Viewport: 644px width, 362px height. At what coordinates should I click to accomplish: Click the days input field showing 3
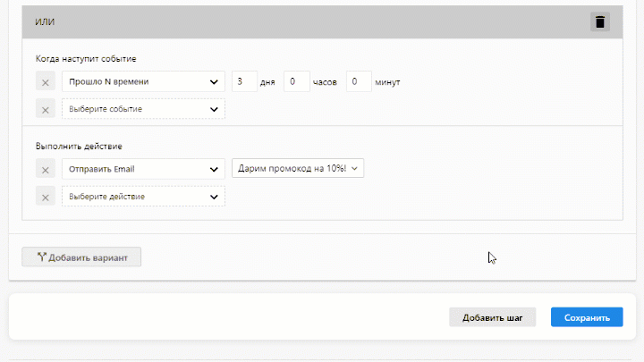[x=244, y=82]
